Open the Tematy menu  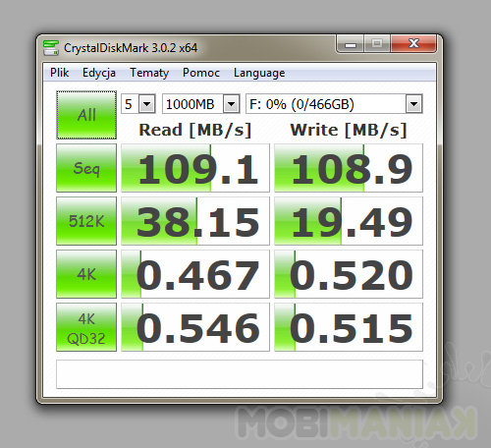click(x=149, y=73)
